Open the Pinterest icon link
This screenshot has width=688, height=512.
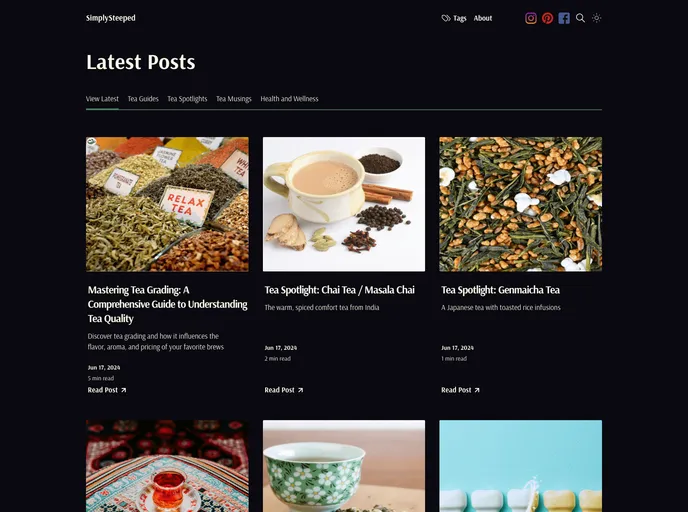click(x=547, y=18)
